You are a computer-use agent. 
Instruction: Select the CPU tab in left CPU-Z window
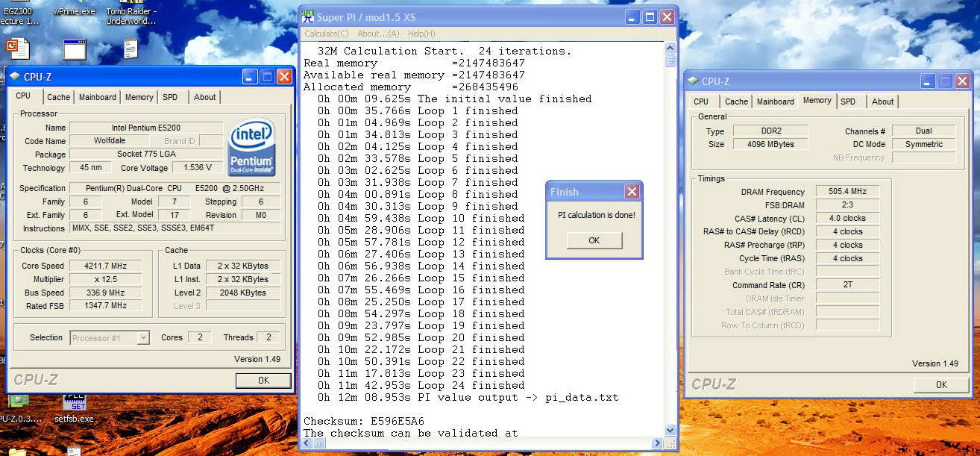point(23,96)
